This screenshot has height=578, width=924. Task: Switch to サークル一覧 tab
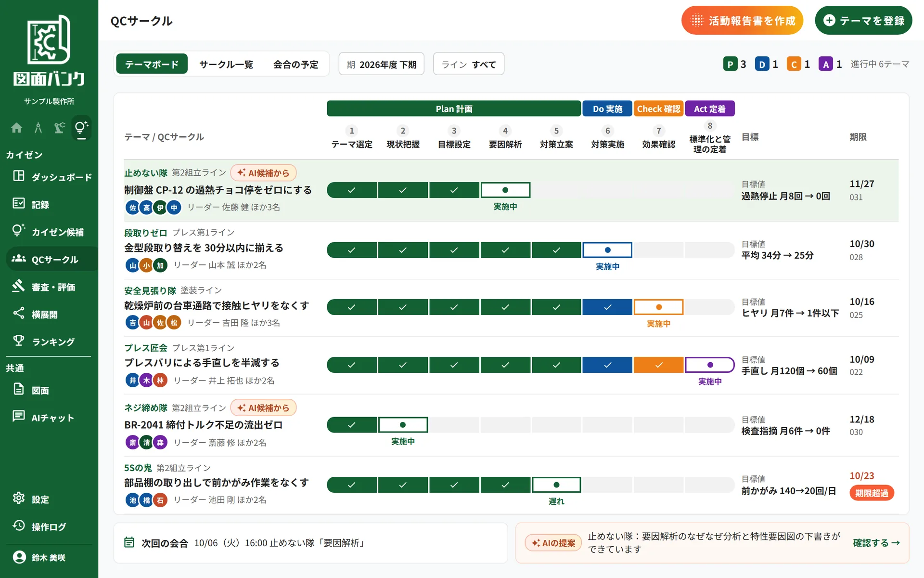[x=226, y=64]
